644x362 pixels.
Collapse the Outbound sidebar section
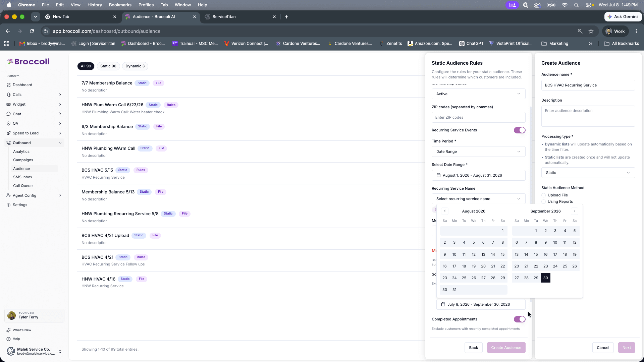click(x=60, y=143)
